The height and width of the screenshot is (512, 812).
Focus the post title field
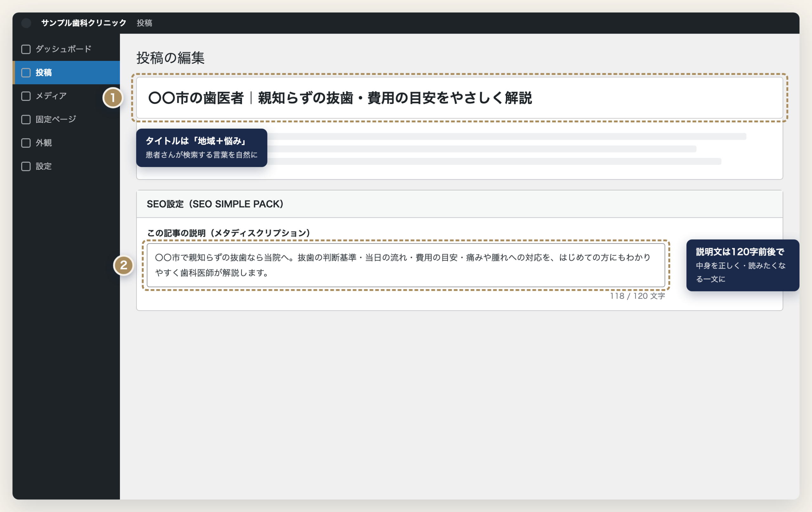point(459,98)
